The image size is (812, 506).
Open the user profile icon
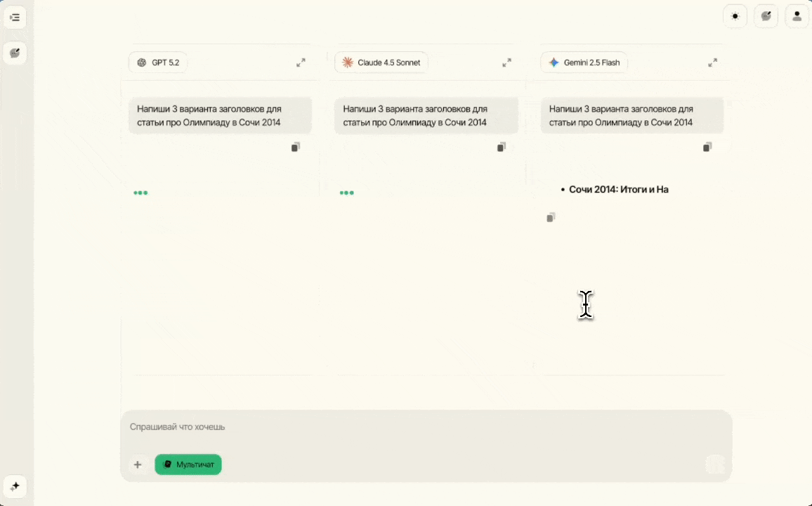click(x=797, y=17)
